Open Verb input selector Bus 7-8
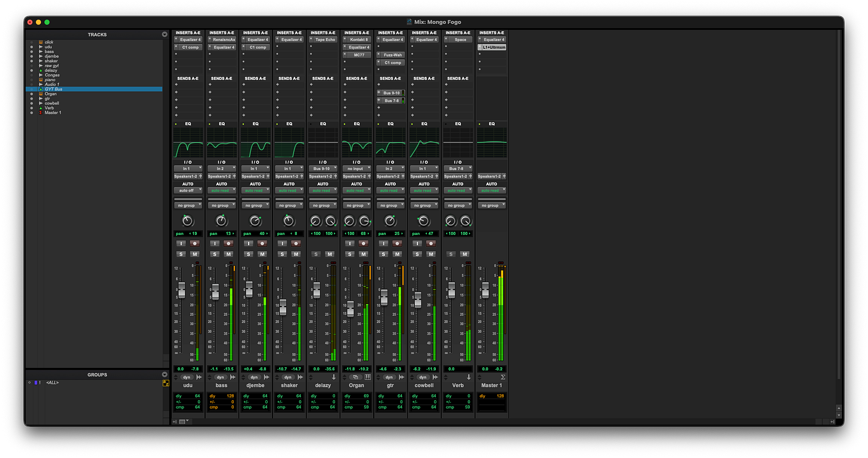This screenshot has width=868, height=458. [x=458, y=169]
